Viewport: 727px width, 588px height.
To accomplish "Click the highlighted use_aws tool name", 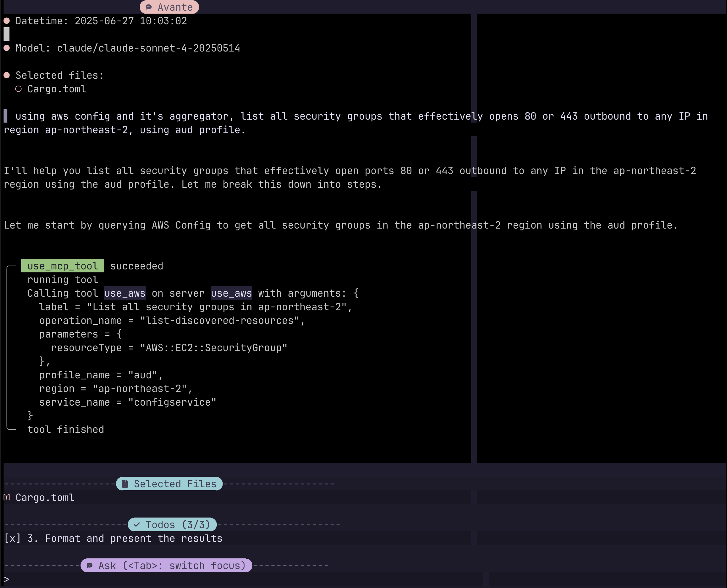I will pos(125,293).
